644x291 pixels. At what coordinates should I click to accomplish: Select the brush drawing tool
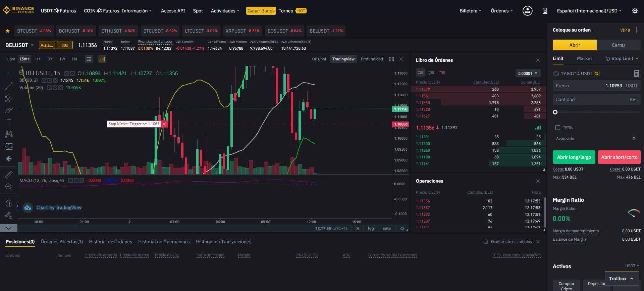[x=9, y=110]
